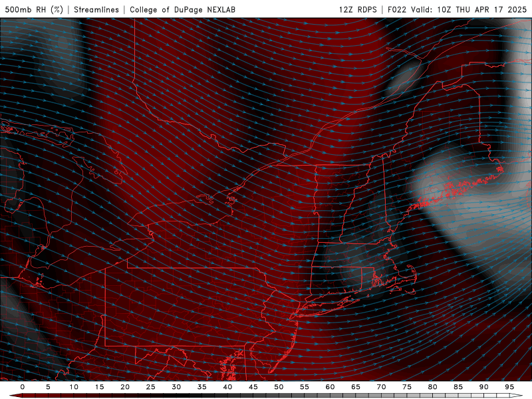Click the colorbar label "85"
Image resolution: width=532 pixels, height=399 pixels.
[458, 387]
